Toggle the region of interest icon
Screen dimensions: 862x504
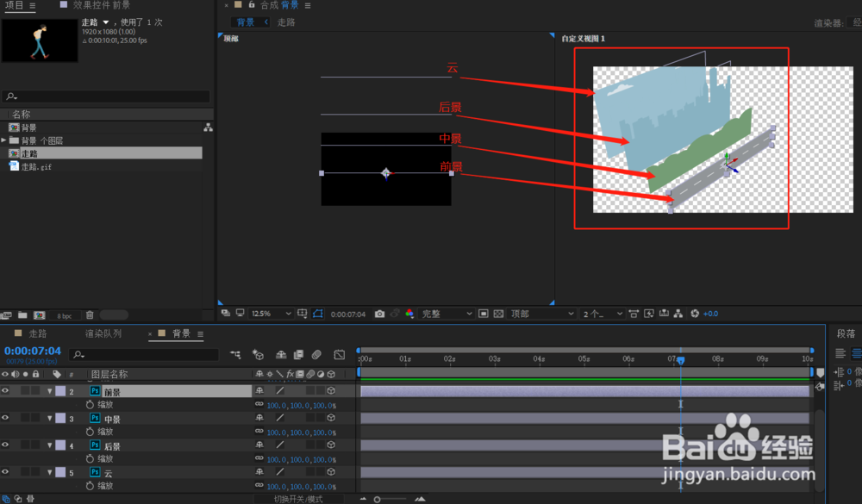tap(484, 314)
